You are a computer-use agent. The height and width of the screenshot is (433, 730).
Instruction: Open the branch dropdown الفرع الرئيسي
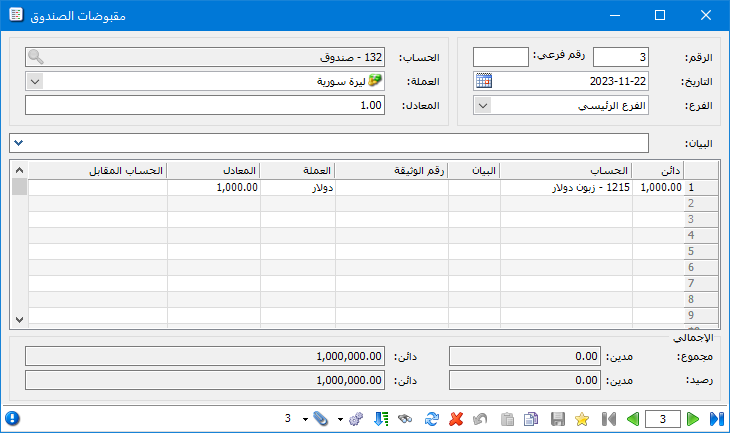(x=483, y=106)
